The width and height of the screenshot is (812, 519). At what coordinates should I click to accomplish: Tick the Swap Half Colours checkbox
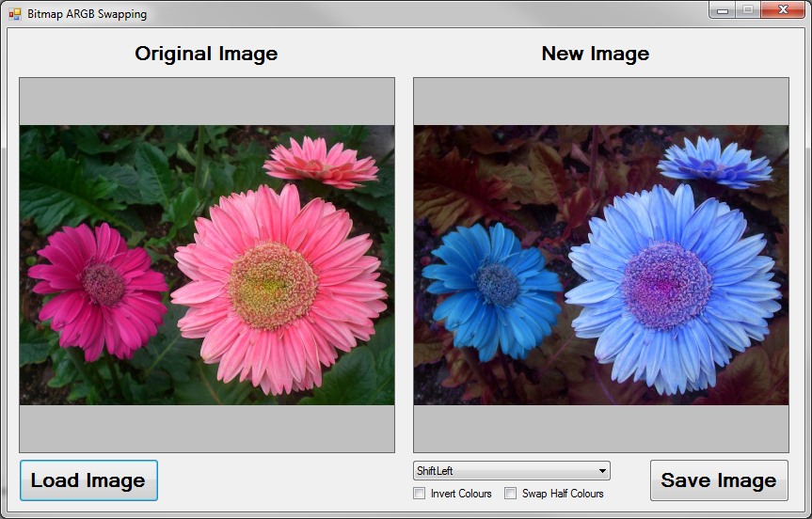coord(511,494)
